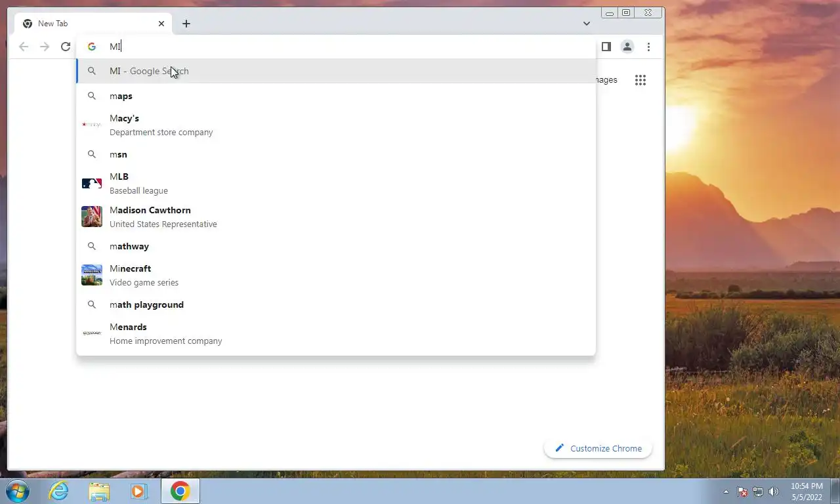Click the Macy's logo icon
The height and width of the screenshot is (504, 840).
pyautogui.click(x=92, y=124)
